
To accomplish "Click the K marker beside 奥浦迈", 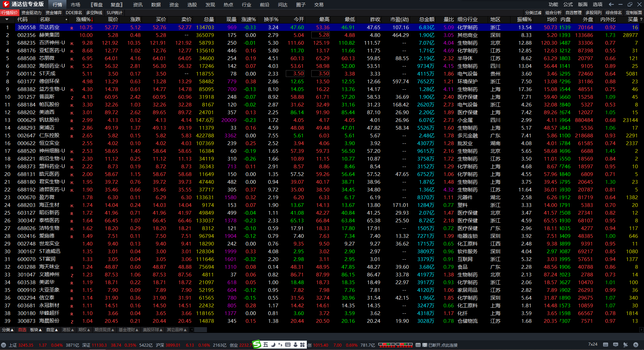I will pyautogui.click(x=72, y=128).
